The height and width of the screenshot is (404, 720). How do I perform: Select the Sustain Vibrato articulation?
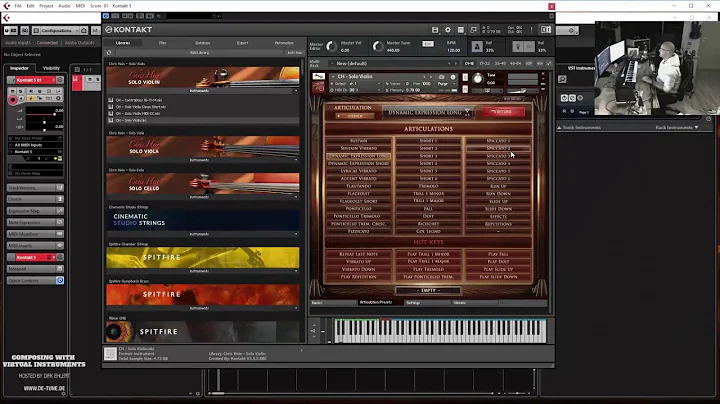(x=359, y=148)
